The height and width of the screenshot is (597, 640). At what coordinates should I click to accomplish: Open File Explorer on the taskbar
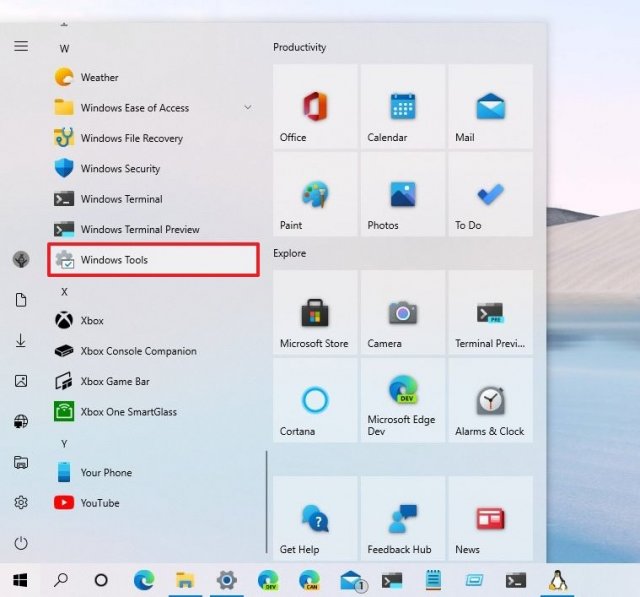click(185, 580)
